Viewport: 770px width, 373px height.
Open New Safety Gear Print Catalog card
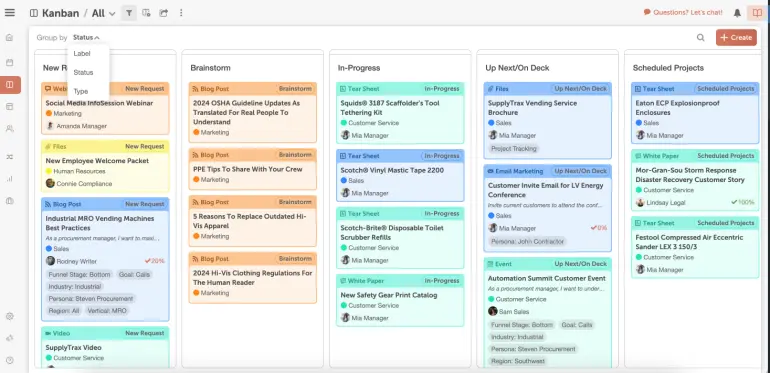pyautogui.click(x=400, y=300)
